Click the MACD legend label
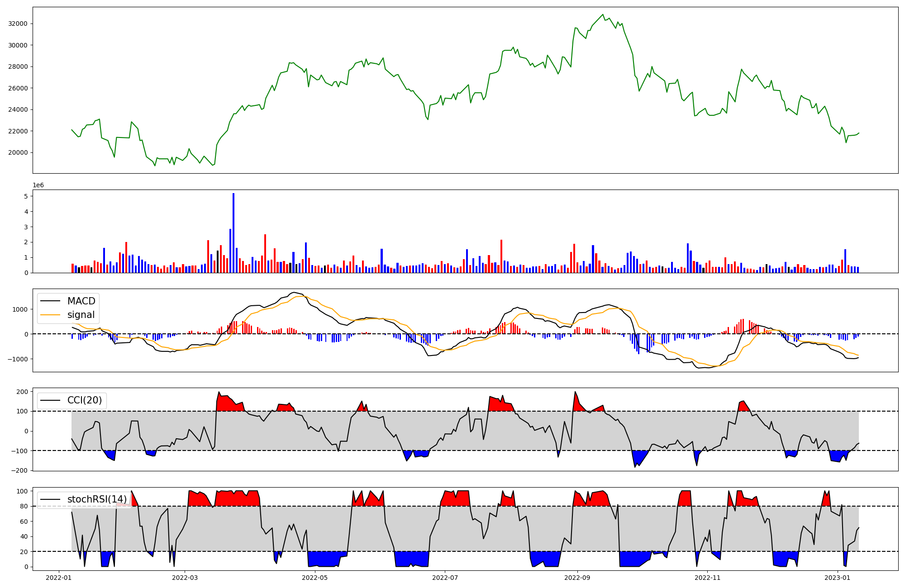Image resolution: width=905 pixels, height=588 pixels. tap(81, 301)
